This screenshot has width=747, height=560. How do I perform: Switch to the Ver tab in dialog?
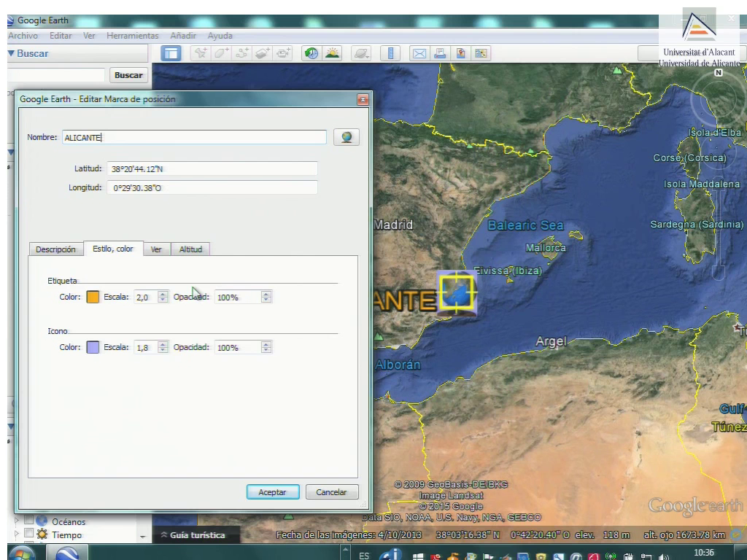(x=156, y=249)
